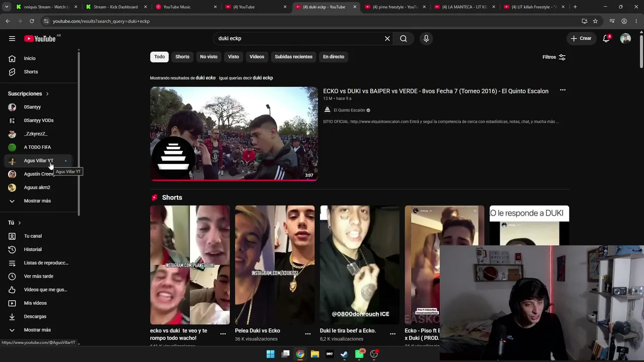The width and height of the screenshot is (644, 362).
Task: Select the Todo filter chip
Action: click(159, 57)
